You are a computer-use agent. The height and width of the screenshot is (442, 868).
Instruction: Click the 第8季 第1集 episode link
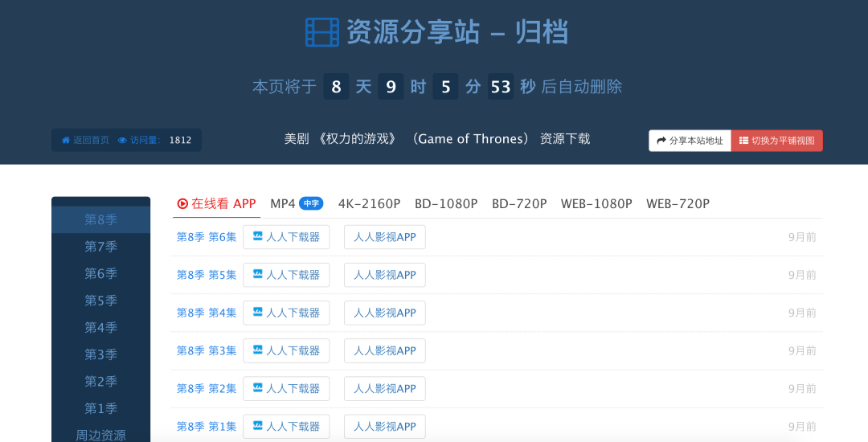(x=206, y=427)
